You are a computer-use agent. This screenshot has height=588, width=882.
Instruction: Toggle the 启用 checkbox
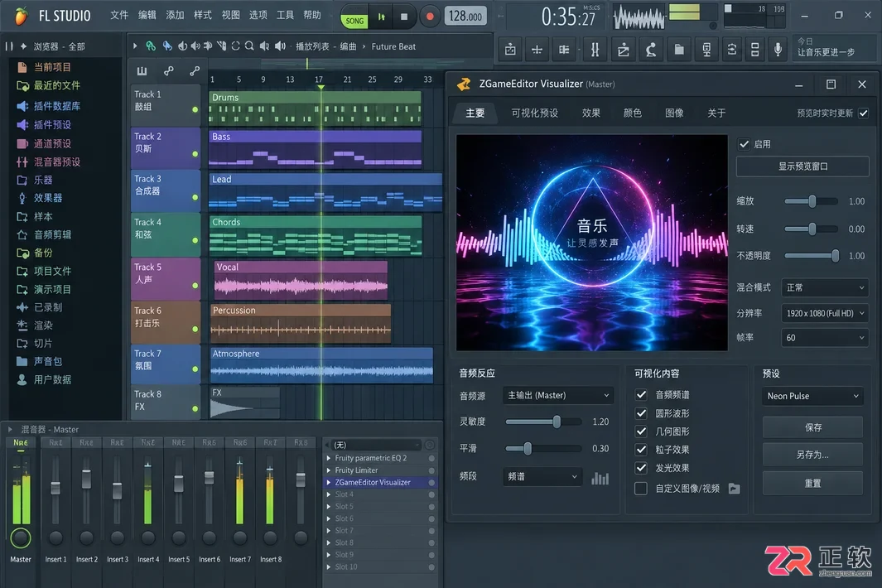pos(744,144)
